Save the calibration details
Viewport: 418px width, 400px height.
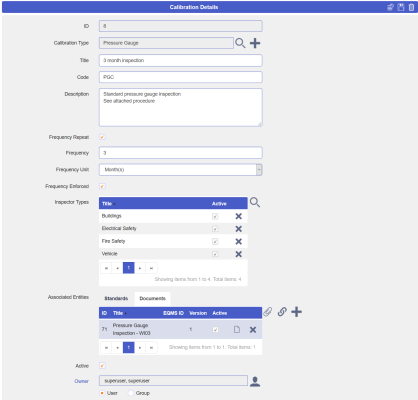tap(401, 7)
